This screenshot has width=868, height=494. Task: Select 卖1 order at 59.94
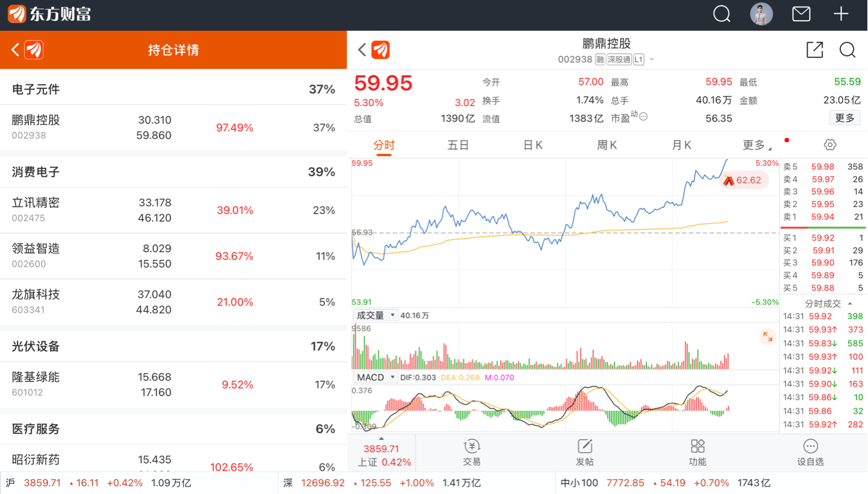[x=823, y=217]
